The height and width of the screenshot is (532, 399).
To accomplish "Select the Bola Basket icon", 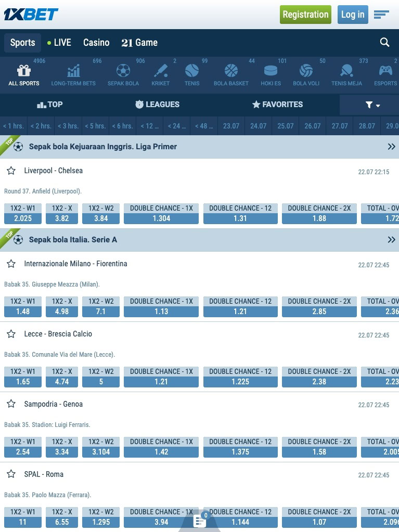I will tap(231, 71).
